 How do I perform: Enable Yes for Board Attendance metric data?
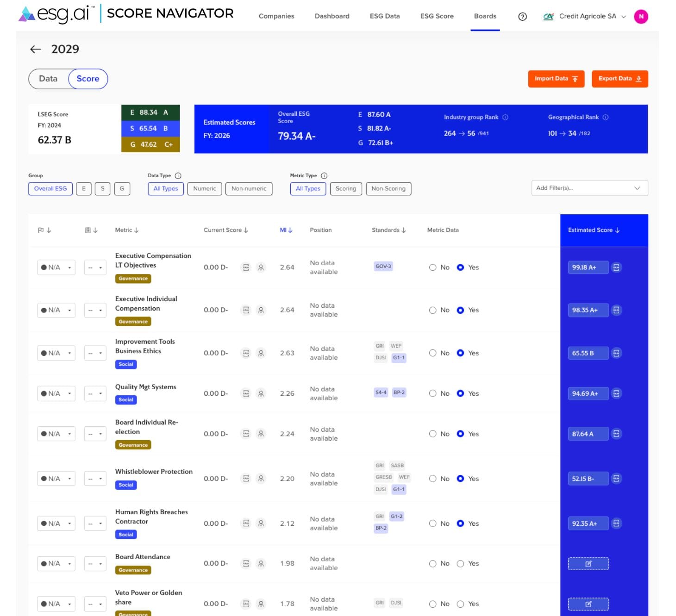pyautogui.click(x=461, y=563)
